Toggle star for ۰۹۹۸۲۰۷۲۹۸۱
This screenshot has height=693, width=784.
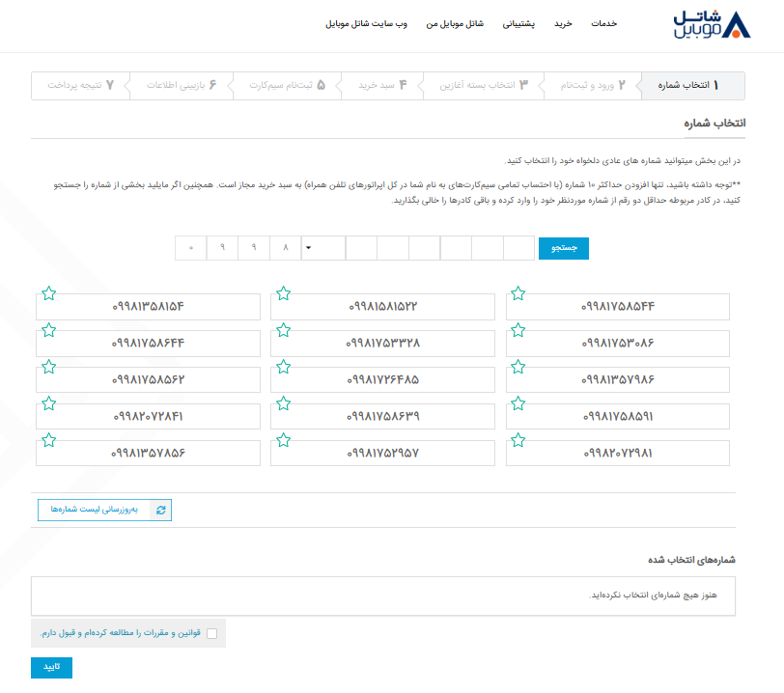click(x=518, y=440)
